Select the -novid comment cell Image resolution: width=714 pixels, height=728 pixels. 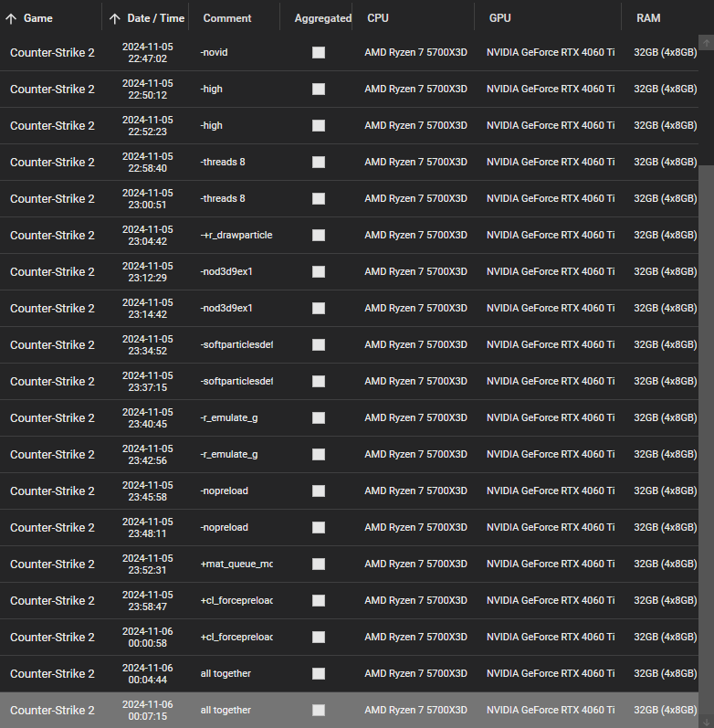click(x=214, y=52)
